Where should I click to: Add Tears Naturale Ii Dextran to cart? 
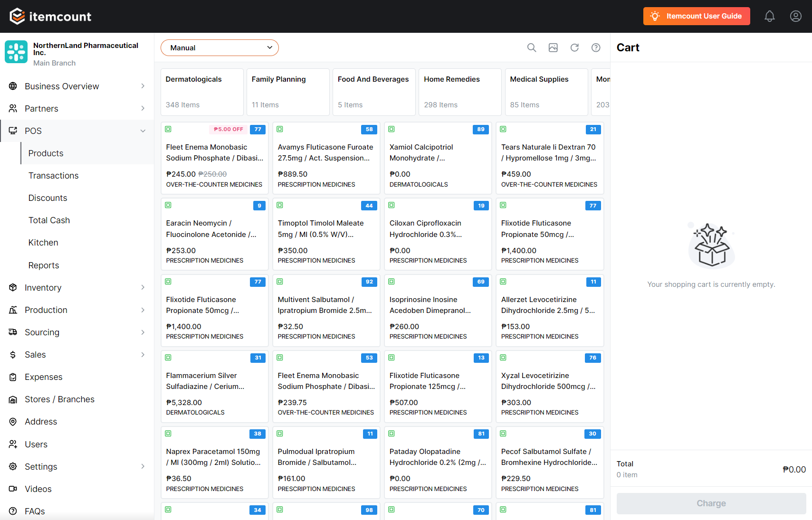[x=550, y=158]
